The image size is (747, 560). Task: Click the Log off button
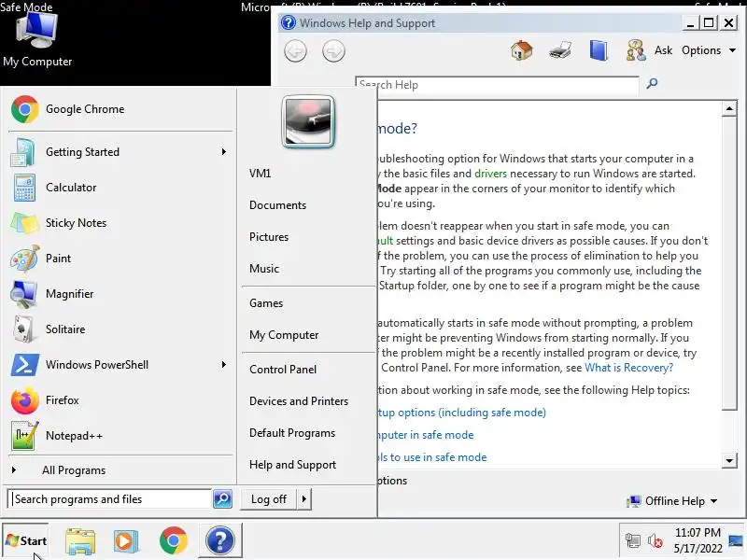269,499
